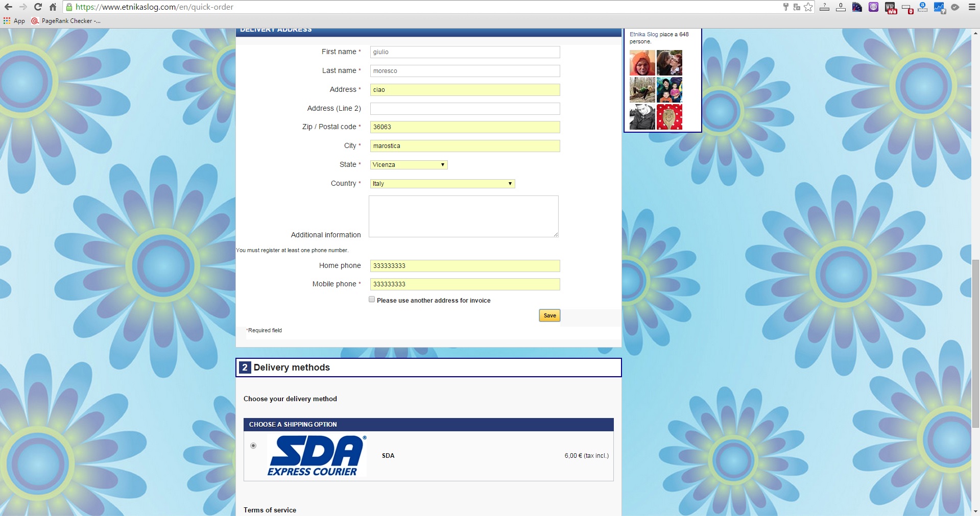980x516 pixels.
Task: Click the kissing couple Facebook fan photo
Action: pyautogui.click(x=670, y=63)
